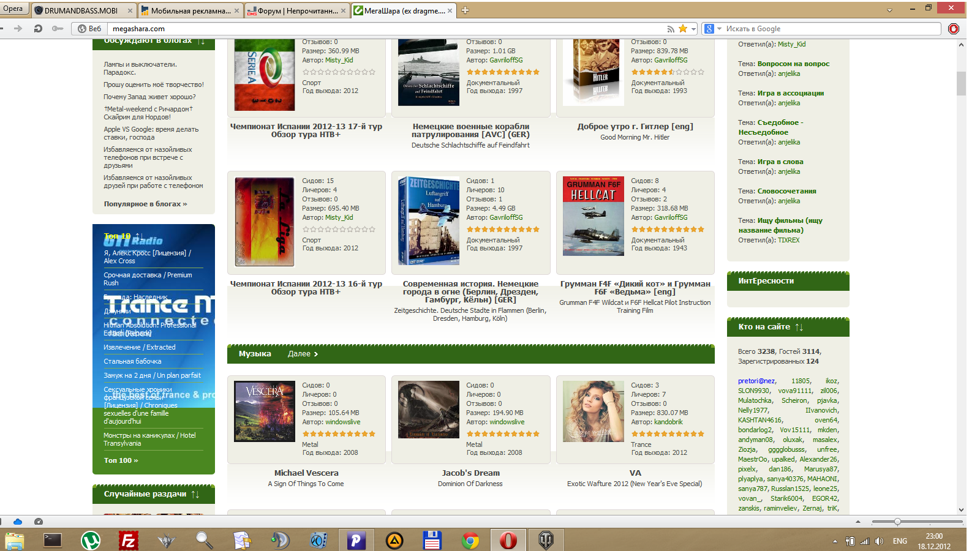This screenshot has width=980, height=551.
Task: Toggle the 'Кто на сайте' section arrows
Action: pyautogui.click(x=799, y=328)
